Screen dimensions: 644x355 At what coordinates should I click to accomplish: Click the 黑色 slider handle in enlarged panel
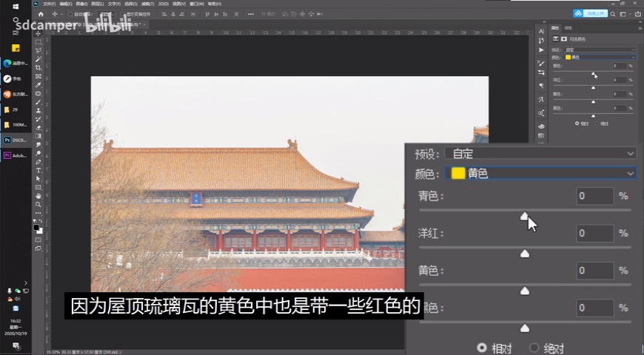525,328
